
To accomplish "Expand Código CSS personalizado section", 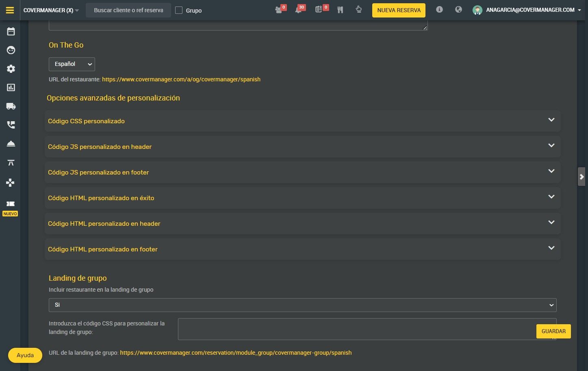I will coord(303,121).
